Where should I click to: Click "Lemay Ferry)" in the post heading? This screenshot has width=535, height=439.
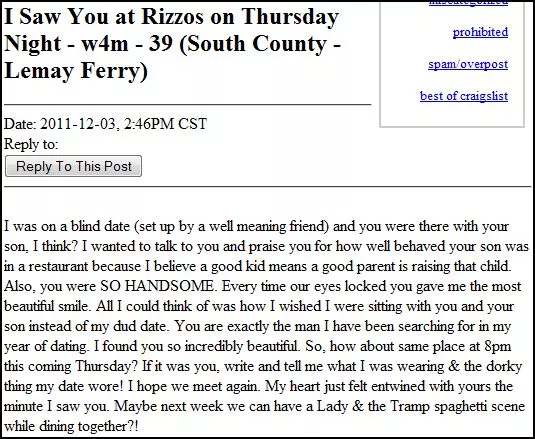tap(76, 72)
